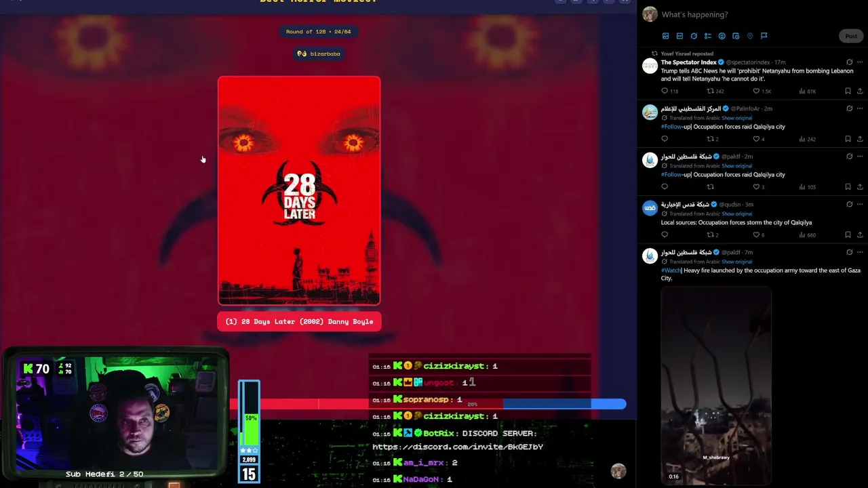Click the Grok icon in tweet composer
This screenshot has height=488, width=868.
[694, 36]
